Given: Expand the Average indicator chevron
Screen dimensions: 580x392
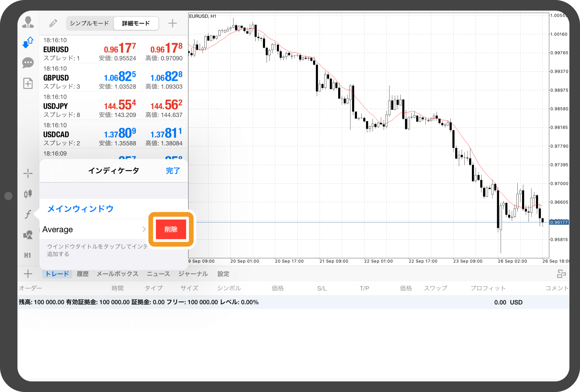Looking at the screenshot, I should tap(144, 229).
